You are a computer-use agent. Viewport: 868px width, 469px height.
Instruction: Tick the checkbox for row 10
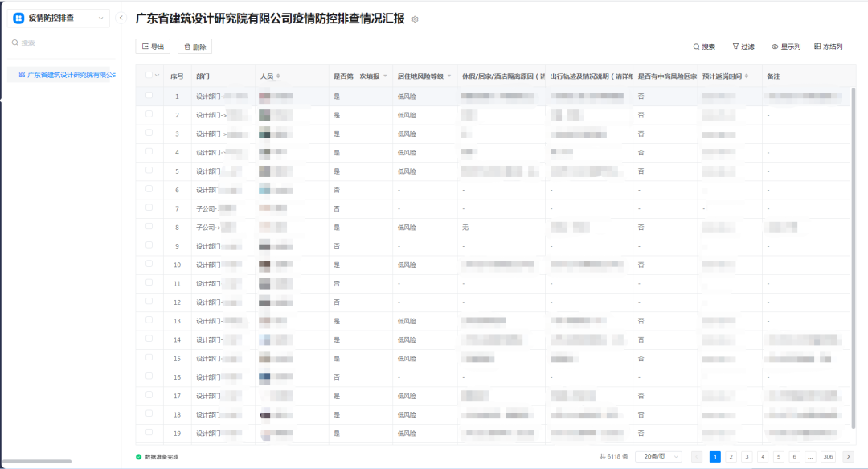(x=149, y=264)
